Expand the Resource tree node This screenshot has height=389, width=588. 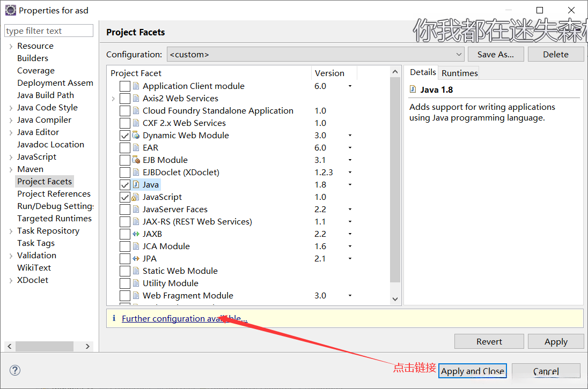click(11, 47)
